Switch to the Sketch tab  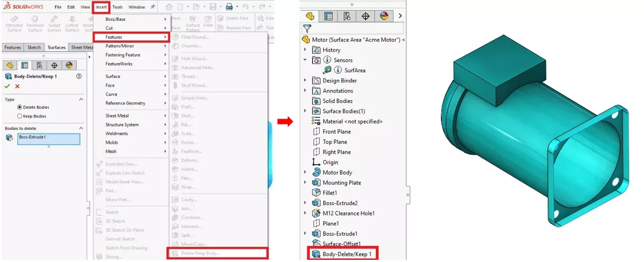[34, 47]
